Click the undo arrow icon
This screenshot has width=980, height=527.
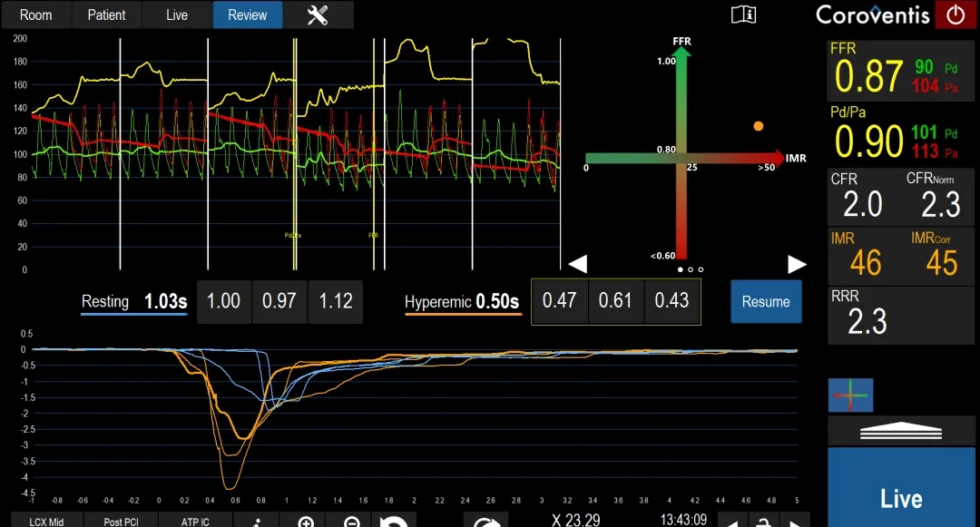coord(393,522)
